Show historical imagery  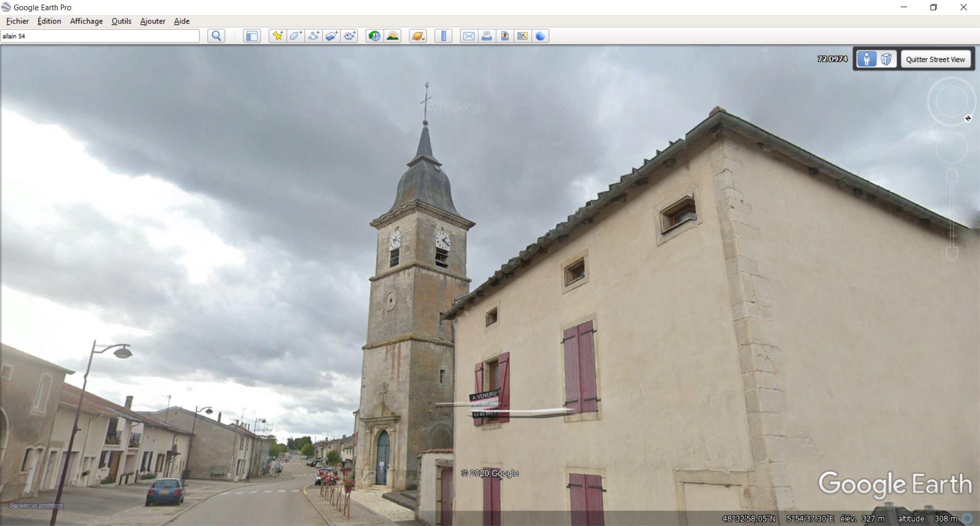point(375,36)
